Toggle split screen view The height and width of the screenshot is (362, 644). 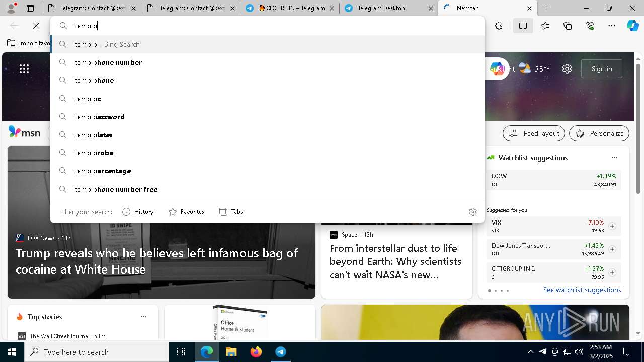pyautogui.click(x=523, y=26)
